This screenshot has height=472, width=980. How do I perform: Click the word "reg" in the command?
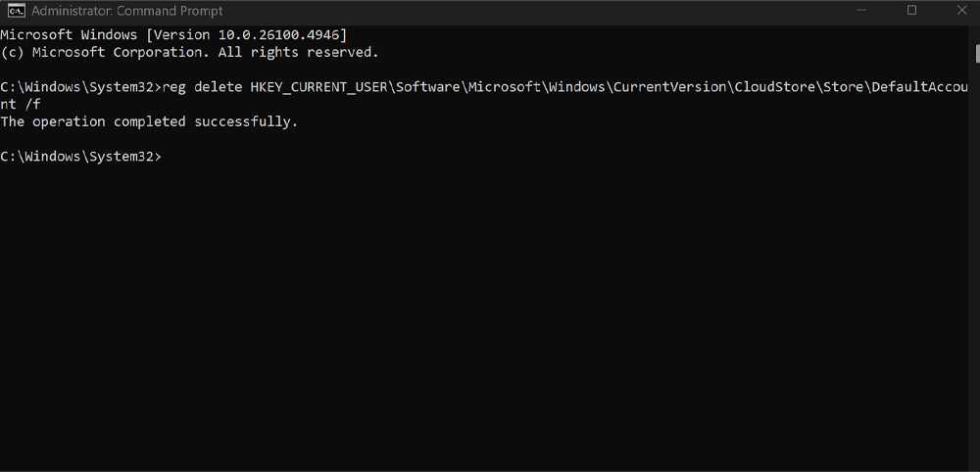173,87
